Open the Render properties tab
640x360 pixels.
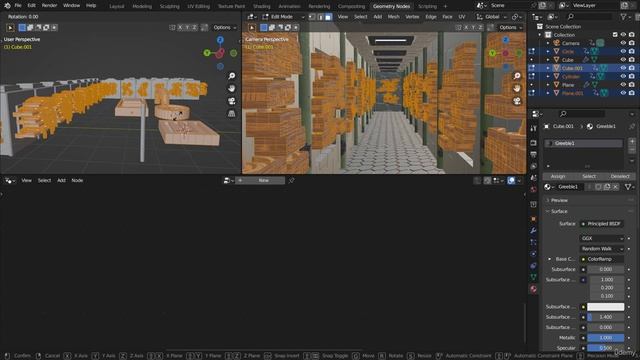point(533,143)
